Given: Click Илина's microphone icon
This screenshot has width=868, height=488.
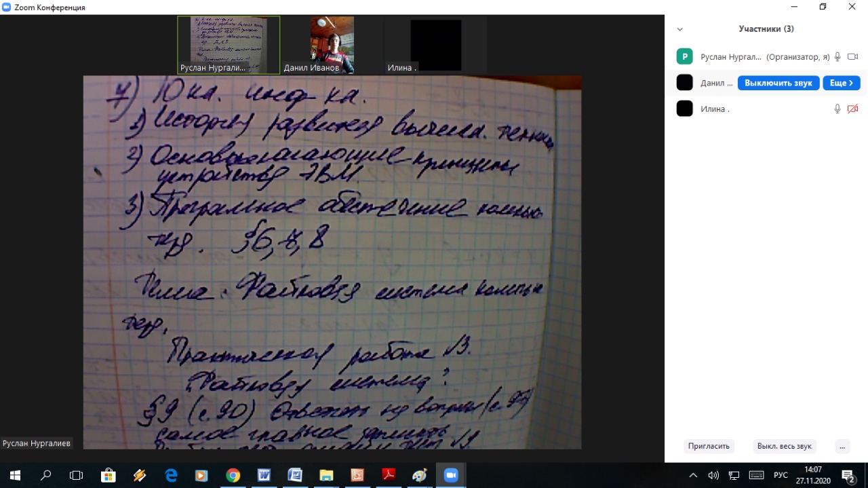Looking at the screenshot, I should (x=837, y=109).
